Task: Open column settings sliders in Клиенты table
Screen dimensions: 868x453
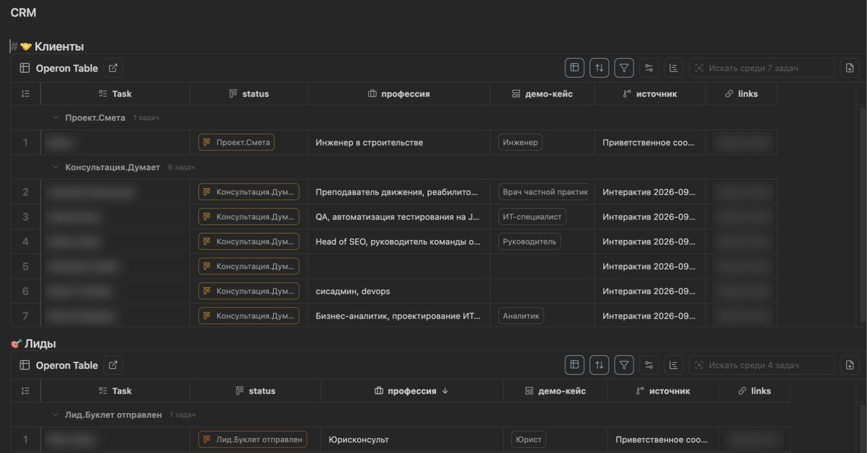Action: coord(649,68)
